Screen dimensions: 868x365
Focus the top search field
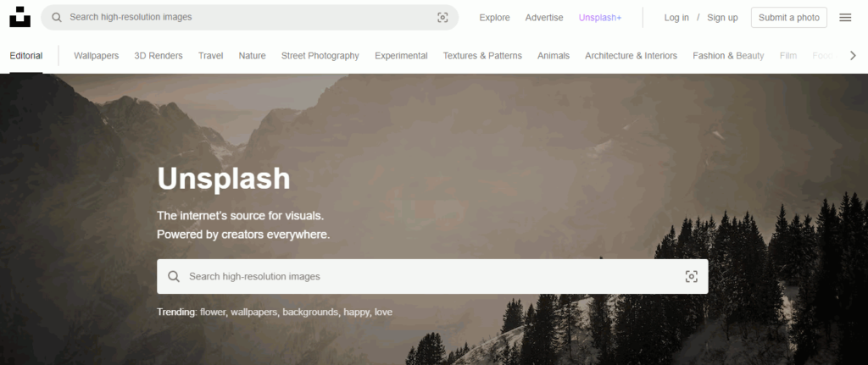pos(250,17)
